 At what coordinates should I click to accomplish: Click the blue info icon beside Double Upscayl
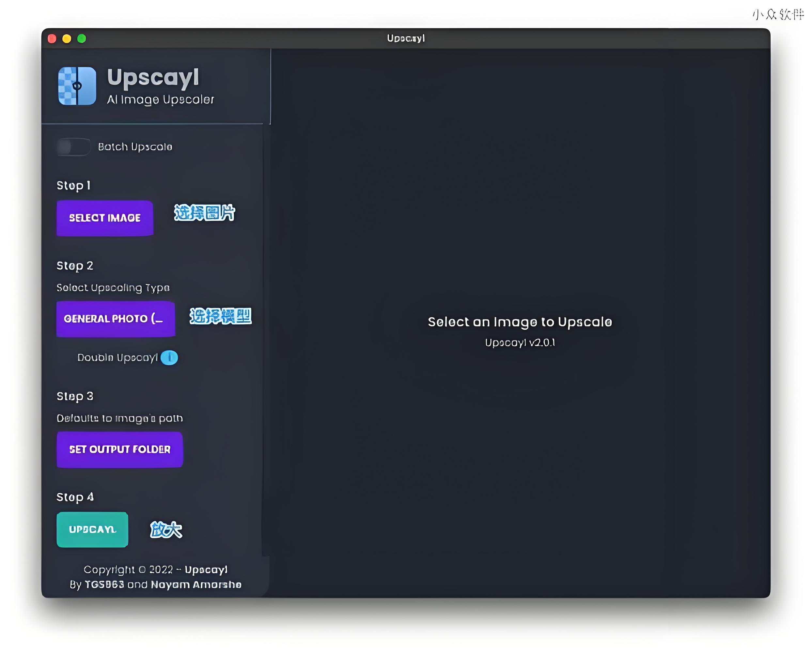coord(169,358)
